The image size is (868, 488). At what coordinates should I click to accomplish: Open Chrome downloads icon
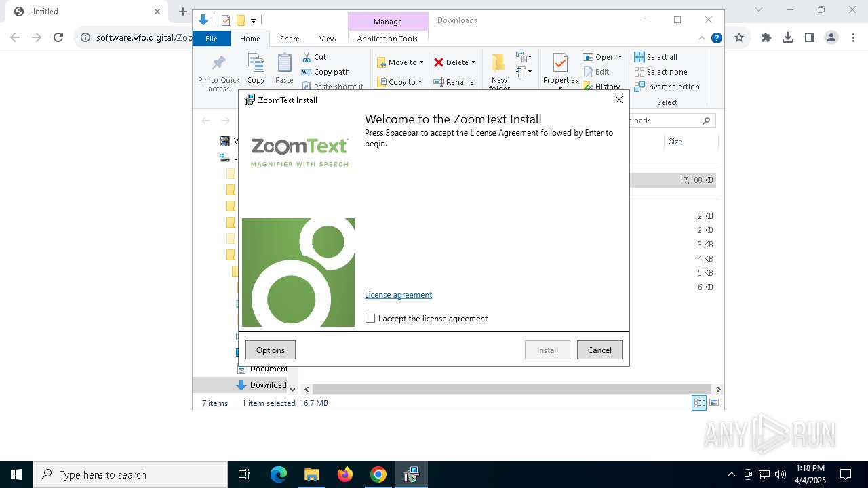[x=788, y=37]
